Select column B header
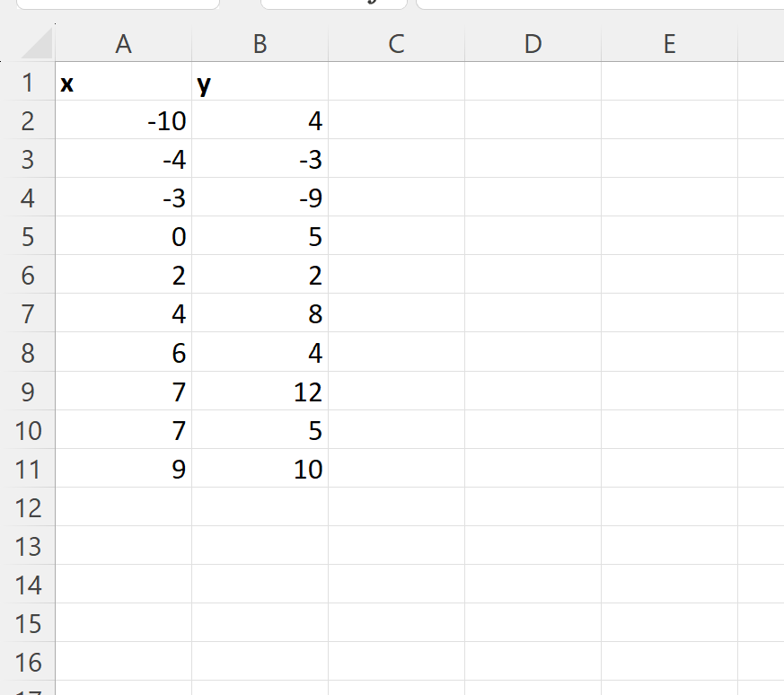Screen dimensions: 784x695 (x=260, y=42)
